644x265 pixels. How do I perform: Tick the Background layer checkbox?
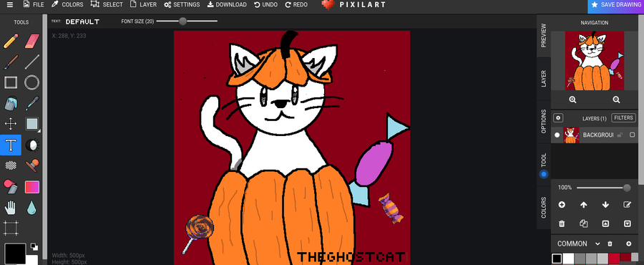click(x=632, y=135)
